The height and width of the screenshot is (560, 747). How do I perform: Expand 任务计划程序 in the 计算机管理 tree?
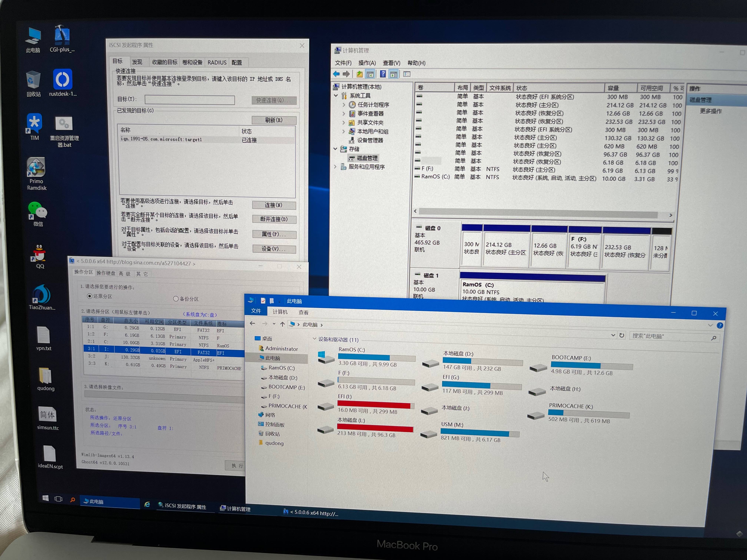pyautogui.click(x=344, y=105)
